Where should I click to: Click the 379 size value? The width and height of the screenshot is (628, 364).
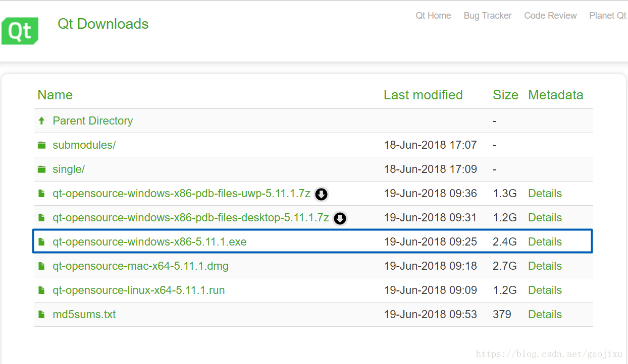[502, 315]
